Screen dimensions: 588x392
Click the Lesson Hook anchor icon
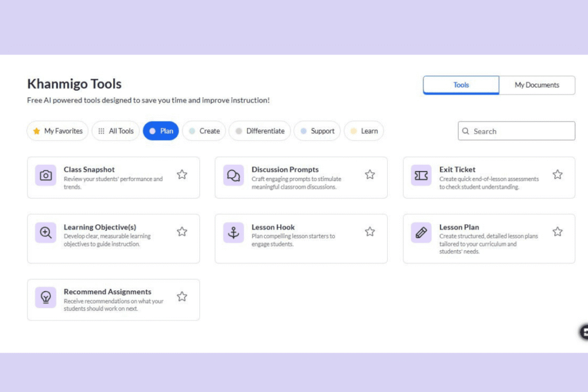click(x=234, y=232)
